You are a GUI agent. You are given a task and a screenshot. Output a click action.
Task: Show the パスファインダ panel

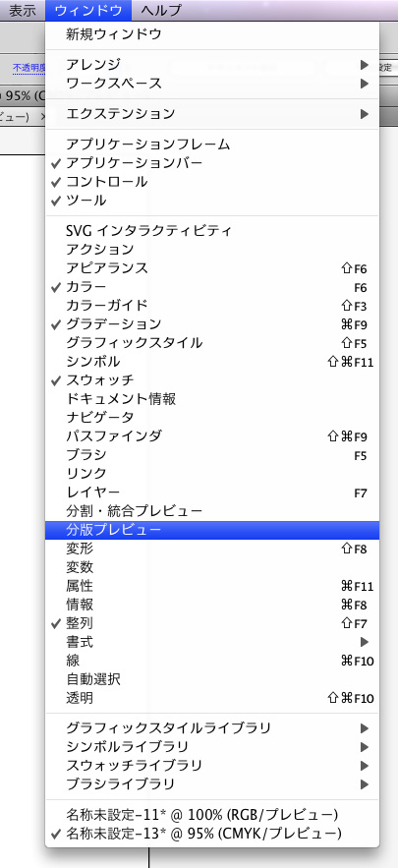[x=212, y=436]
